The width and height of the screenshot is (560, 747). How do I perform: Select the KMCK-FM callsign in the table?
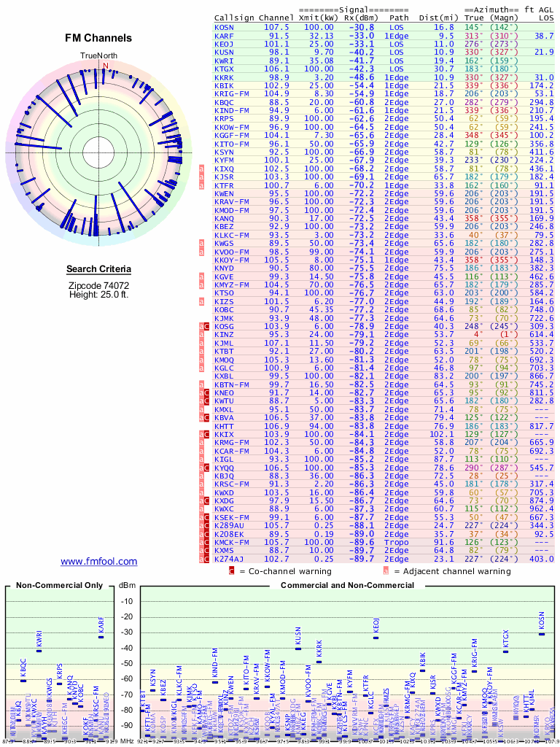point(231,543)
